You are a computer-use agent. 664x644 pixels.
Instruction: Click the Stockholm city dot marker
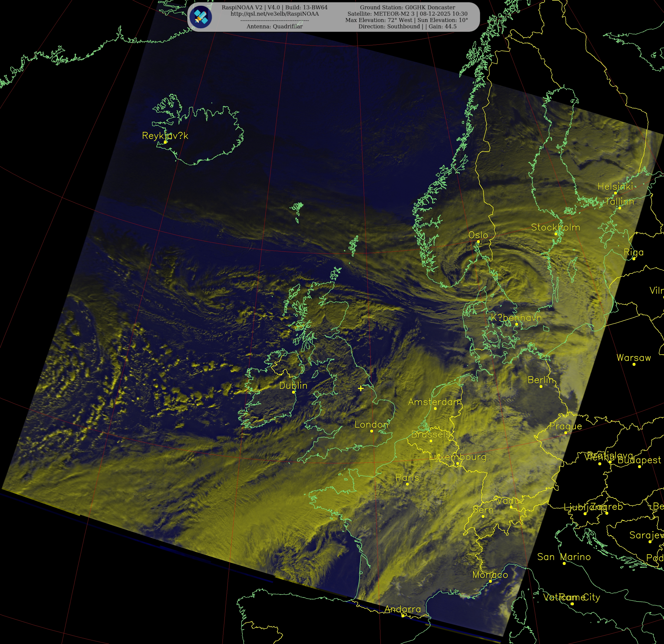(556, 234)
